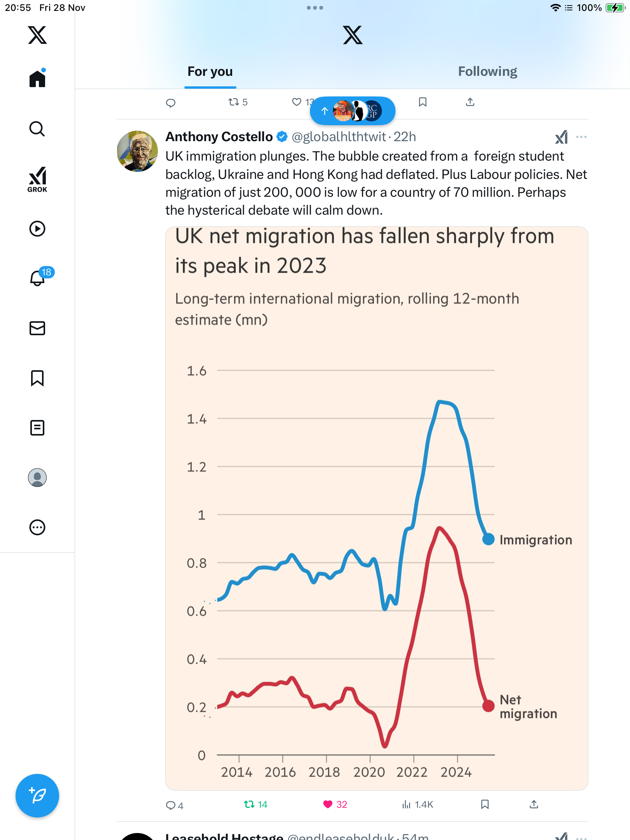Switch to the Following tab
Screen dimensions: 630x840
coord(487,72)
